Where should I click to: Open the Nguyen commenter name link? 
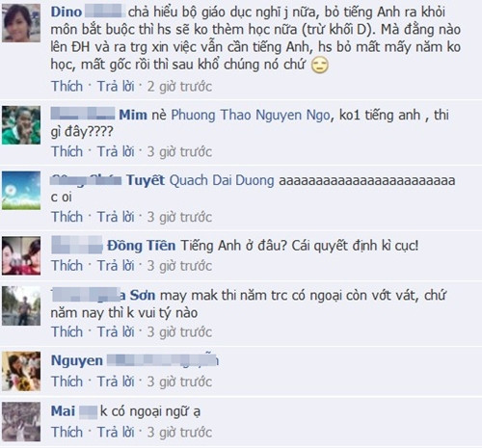click(x=77, y=360)
